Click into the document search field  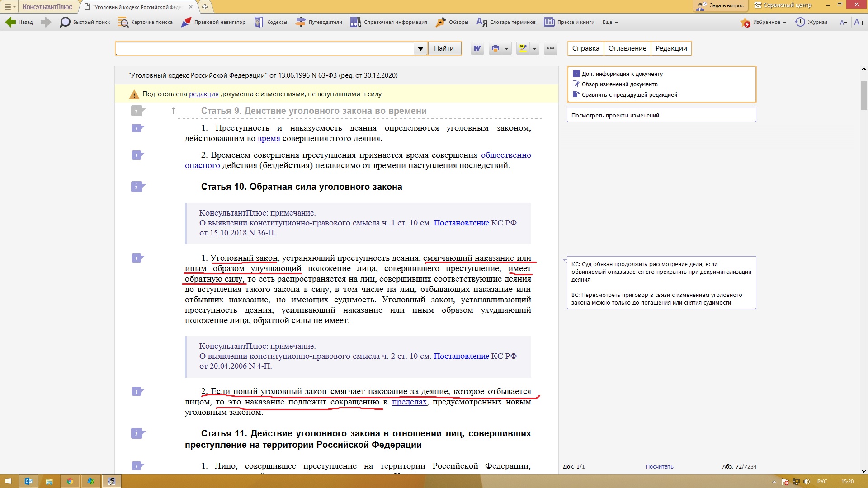tap(265, 48)
